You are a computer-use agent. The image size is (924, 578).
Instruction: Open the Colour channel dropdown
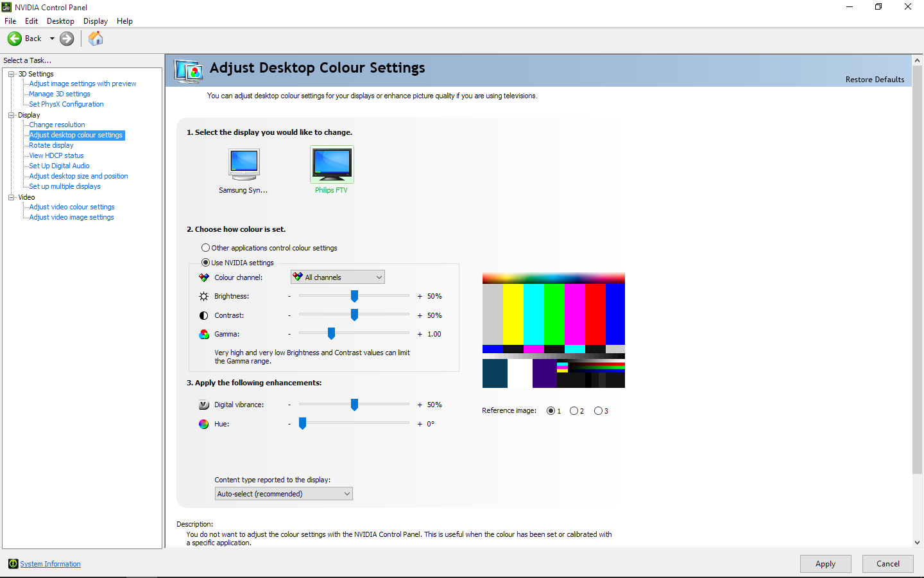pos(338,277)
